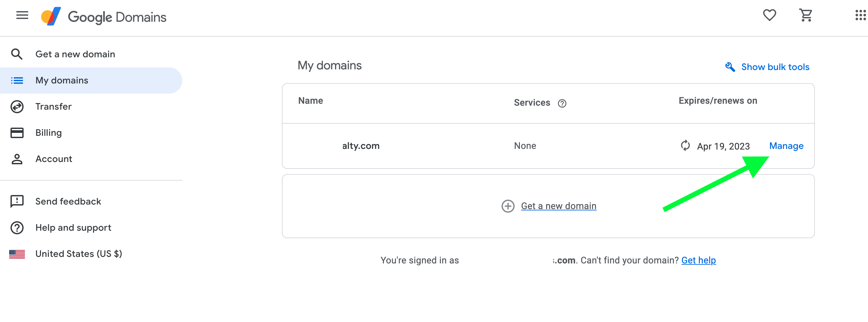
Task: Go to Transfer section
Action: pos(53,107)
